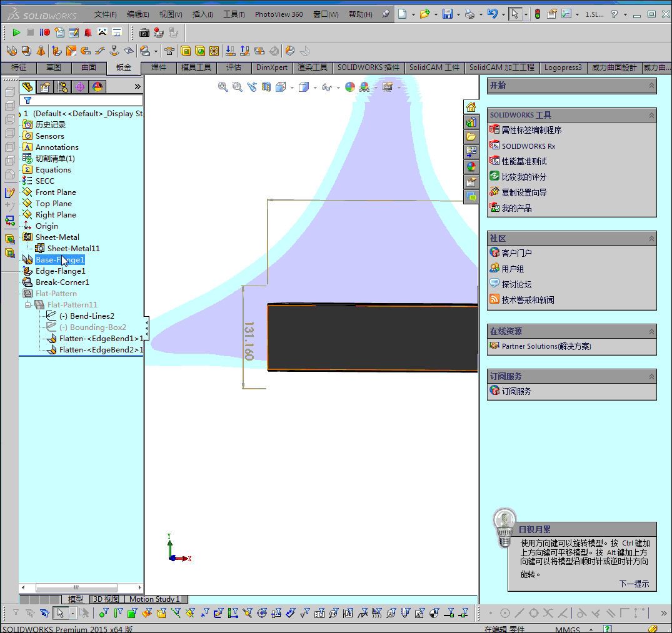Open the 性能基准测试 link

524,161
